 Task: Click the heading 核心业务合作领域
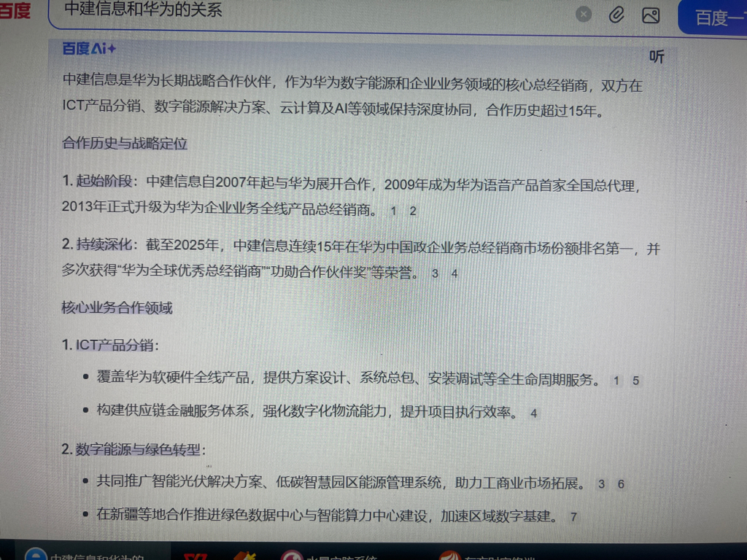[x=117, y=308]
